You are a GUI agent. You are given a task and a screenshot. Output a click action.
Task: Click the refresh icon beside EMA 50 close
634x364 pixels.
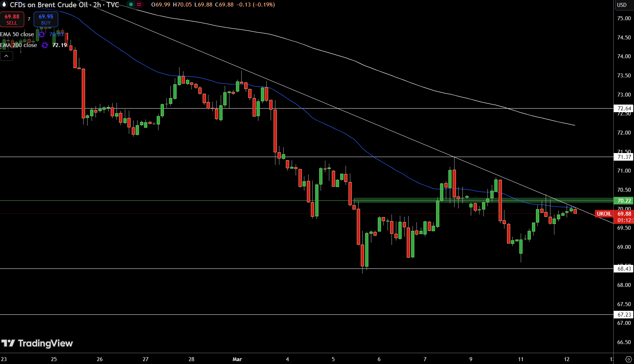(42, 34)
